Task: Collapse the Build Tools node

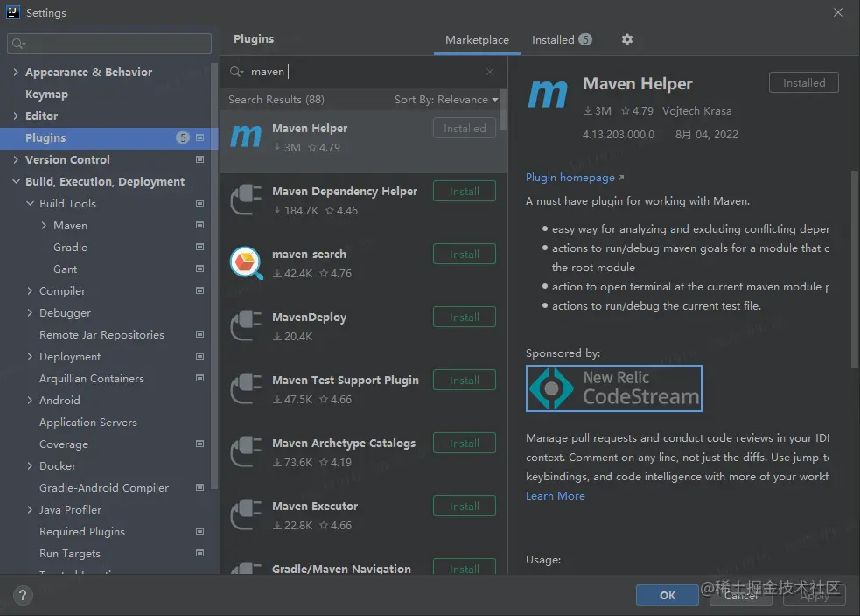Action: click(30, 204)
